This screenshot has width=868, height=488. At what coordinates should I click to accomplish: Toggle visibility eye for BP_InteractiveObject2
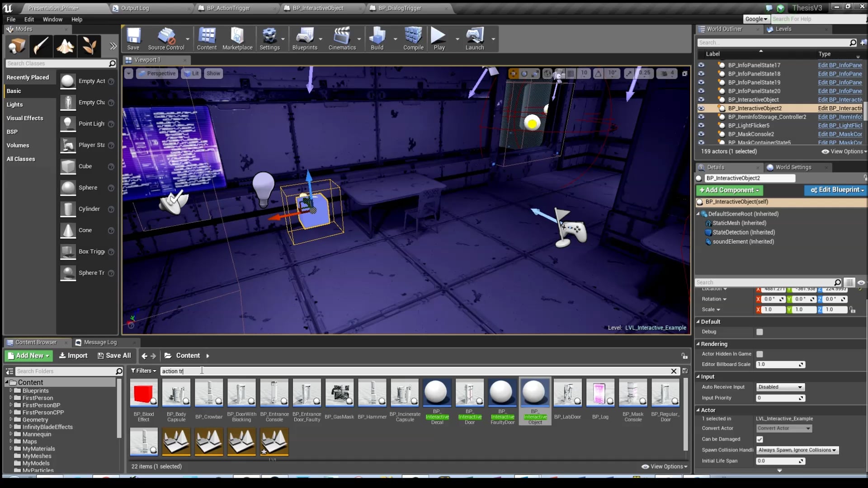(x=701, y=108)
